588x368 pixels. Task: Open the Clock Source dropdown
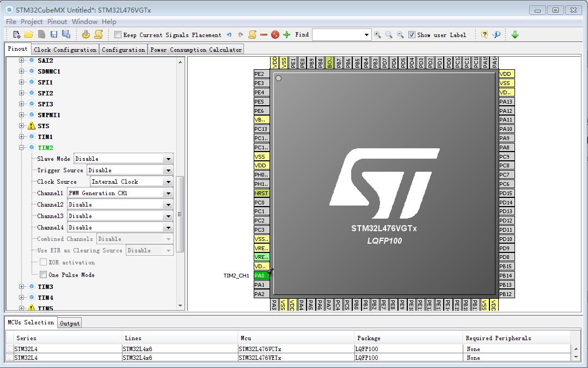[168, 182]
